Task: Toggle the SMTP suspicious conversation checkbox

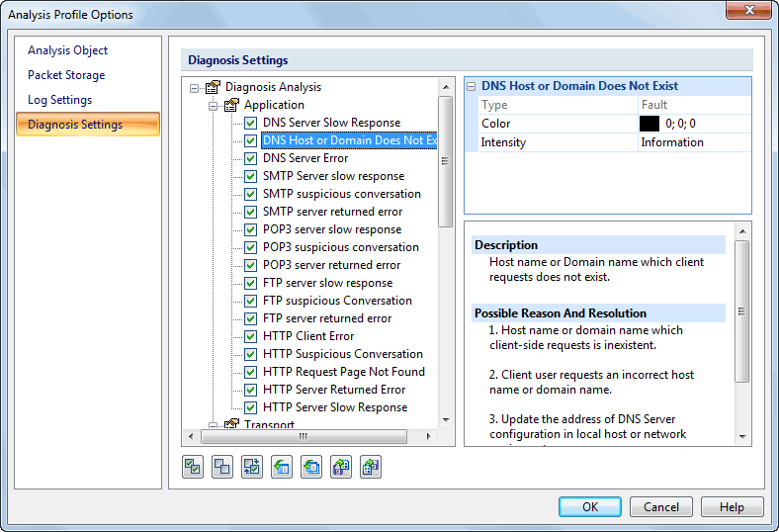Action: [x=251, y=194]
